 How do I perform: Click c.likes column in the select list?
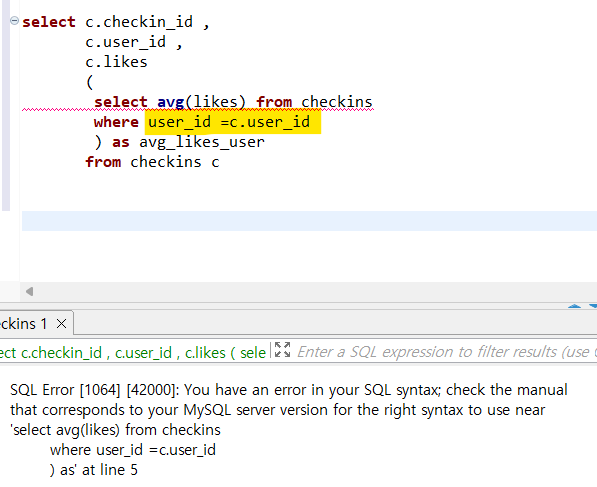tap(116, 62)
